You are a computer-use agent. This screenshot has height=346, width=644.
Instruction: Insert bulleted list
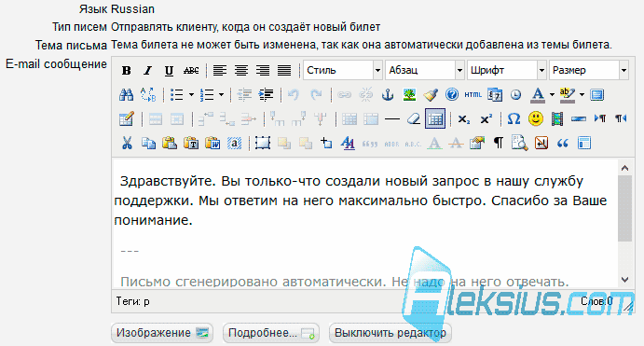(177, 95)
